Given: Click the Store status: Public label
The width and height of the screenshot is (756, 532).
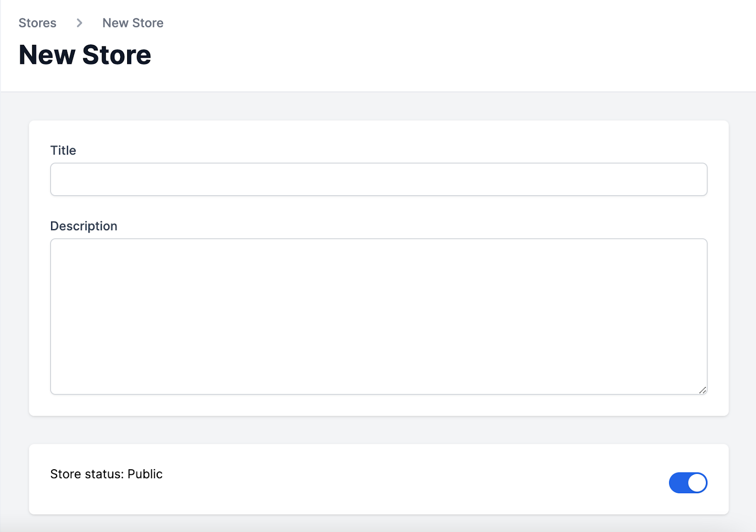Looking at the screenshot, I should tap(106, 474).
